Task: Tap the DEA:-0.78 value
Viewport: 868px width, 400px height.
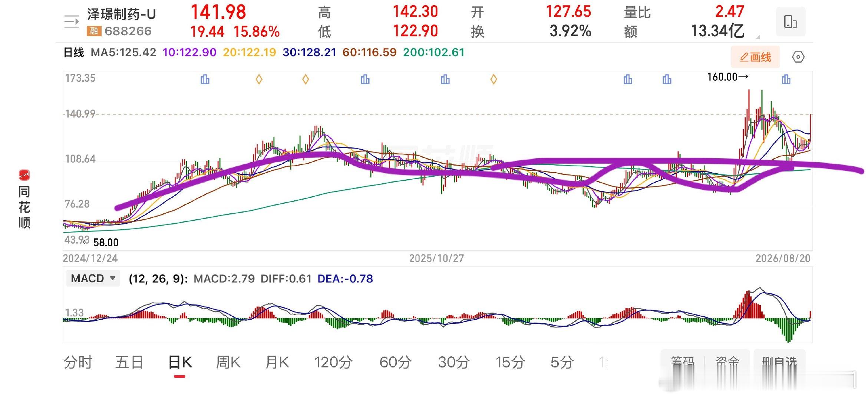Action: [345, 279]
